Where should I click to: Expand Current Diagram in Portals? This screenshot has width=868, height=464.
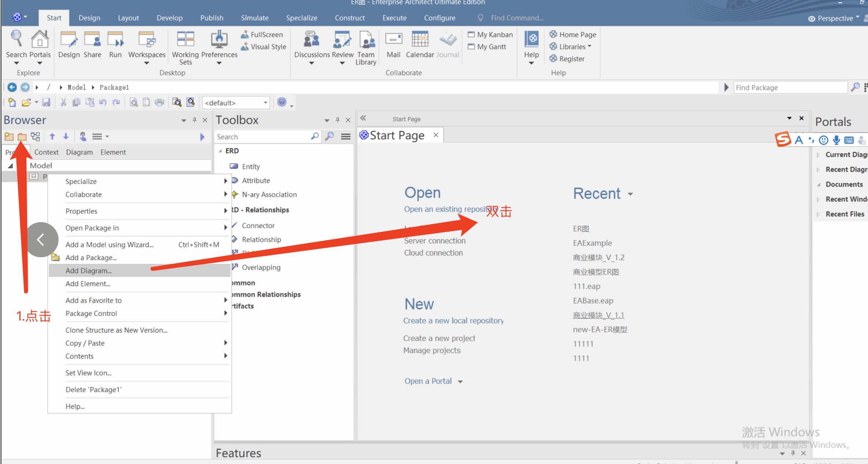point(818,155)
